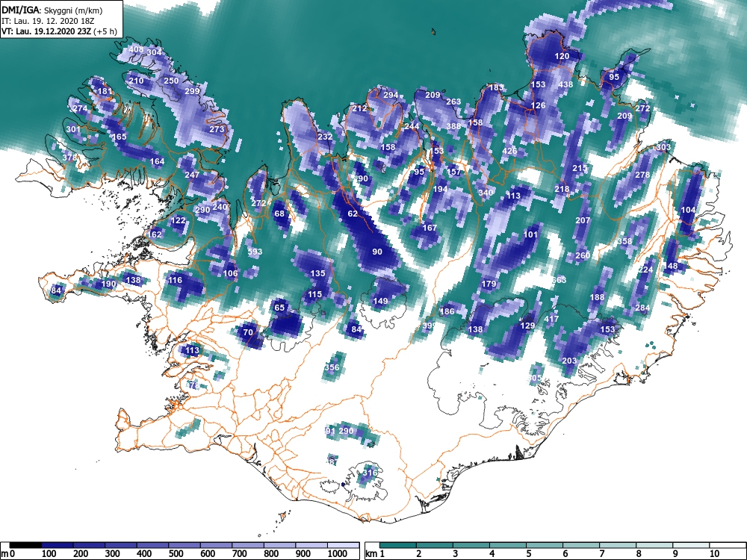Image resolution: width=747 pixels, height=560 pixels.
Task: Select the meter legend swatch labeled 800
Action: (280, 545)
